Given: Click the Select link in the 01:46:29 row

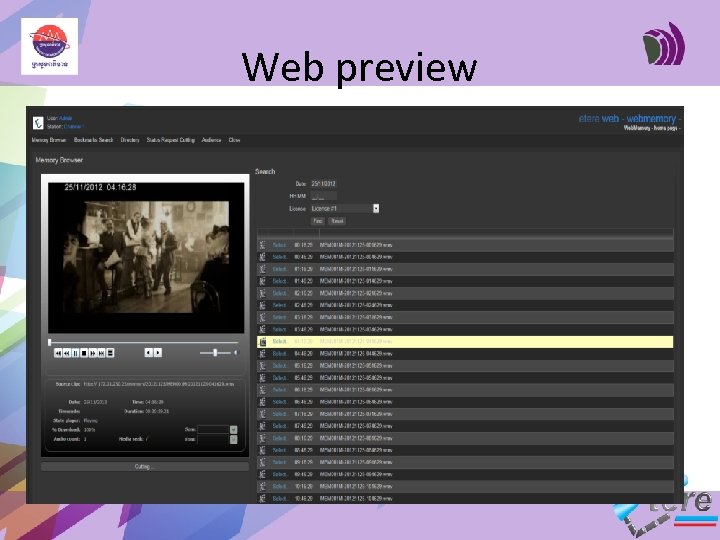Looking at the screenshot, I should coord(280,281).
